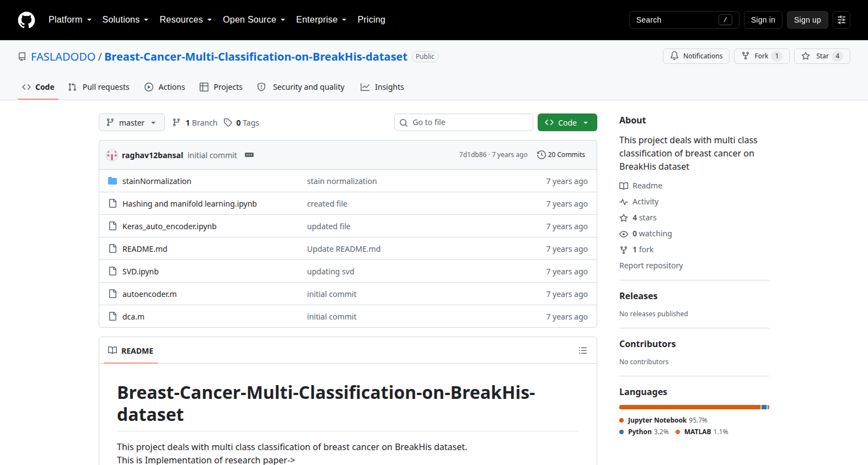Expand the Open Source menu
The image size is (868, 465).
[254, 20]
